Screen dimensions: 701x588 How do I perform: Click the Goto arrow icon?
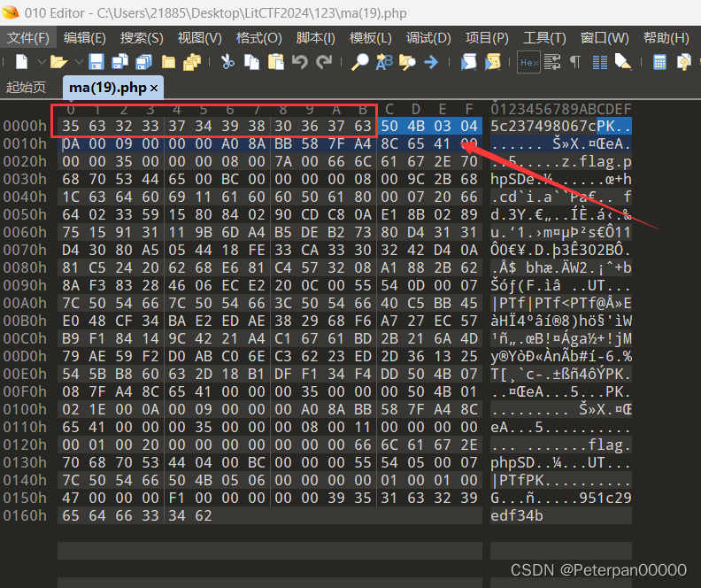[x=431, y=62]
